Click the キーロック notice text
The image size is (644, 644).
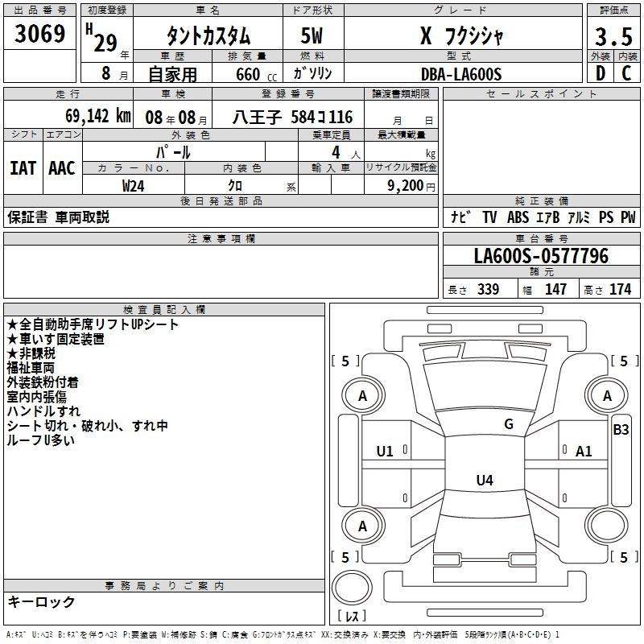41,602
